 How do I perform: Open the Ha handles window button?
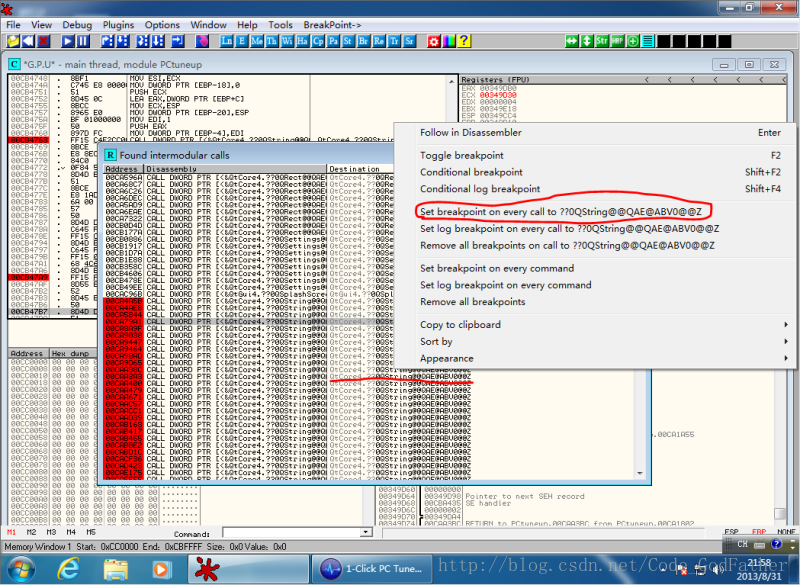tap(303, 41)
